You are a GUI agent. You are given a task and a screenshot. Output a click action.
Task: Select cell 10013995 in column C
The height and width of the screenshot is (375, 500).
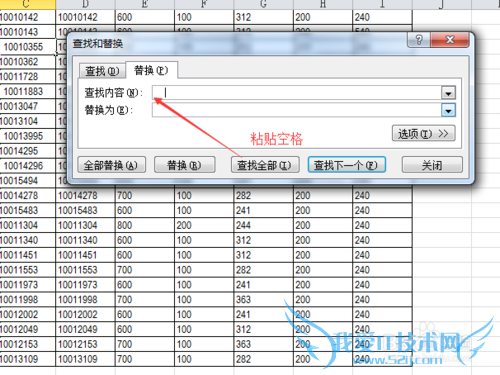[x=28, y=136]
